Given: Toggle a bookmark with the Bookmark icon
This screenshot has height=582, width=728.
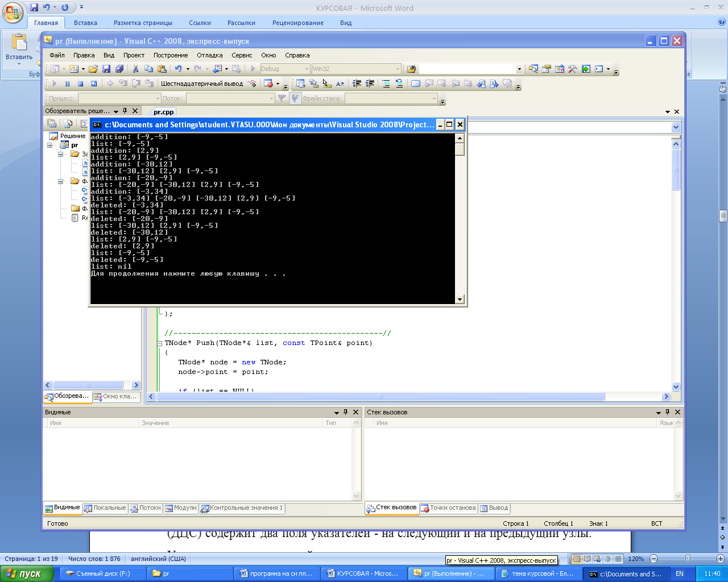Looking at the screenshot, I should click(416, 84).
